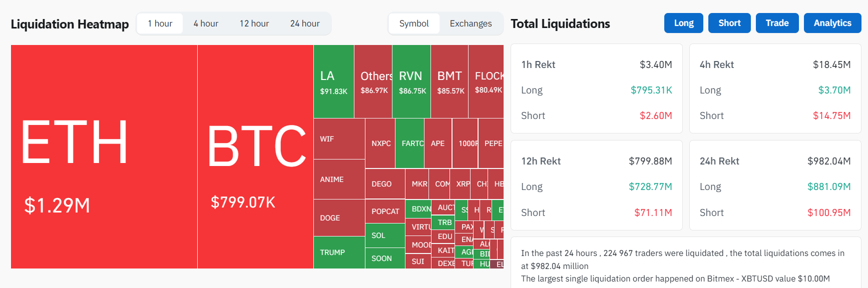Image resolution: width=868 pixels, height=288 pixels.
Task: Open the Analytics button
Action: pyautogui.click(x=832, y=23)
